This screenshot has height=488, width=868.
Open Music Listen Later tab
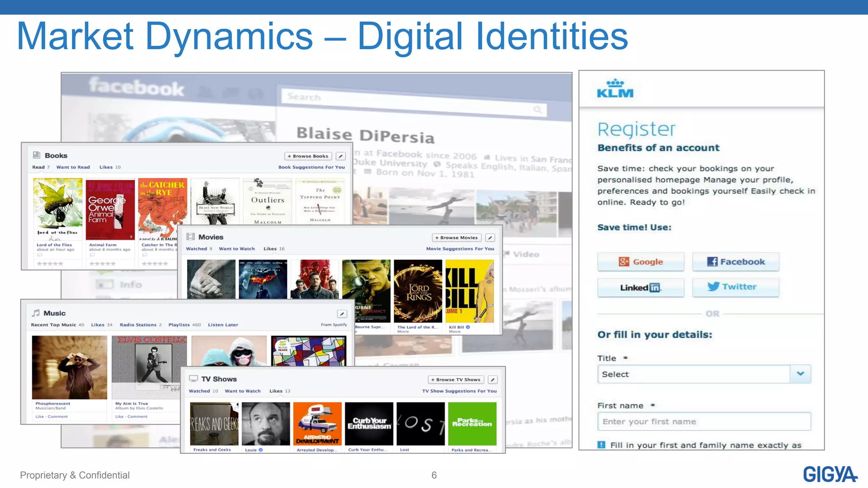(223, 325)
